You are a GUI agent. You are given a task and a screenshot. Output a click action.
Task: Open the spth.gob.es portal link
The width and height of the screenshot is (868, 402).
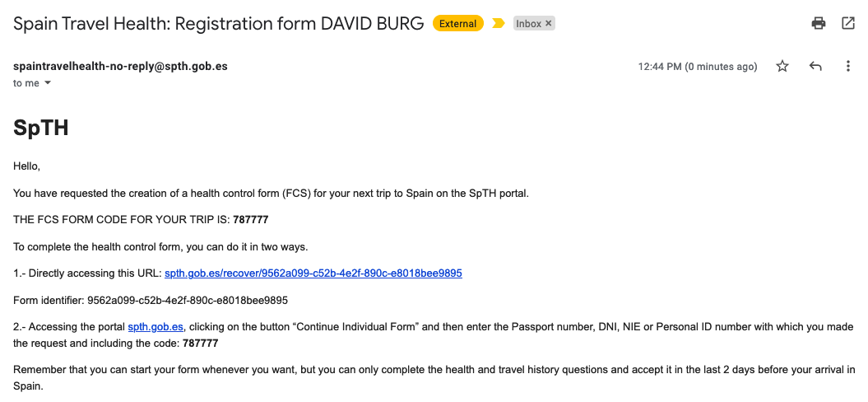[x=155, y=327]
